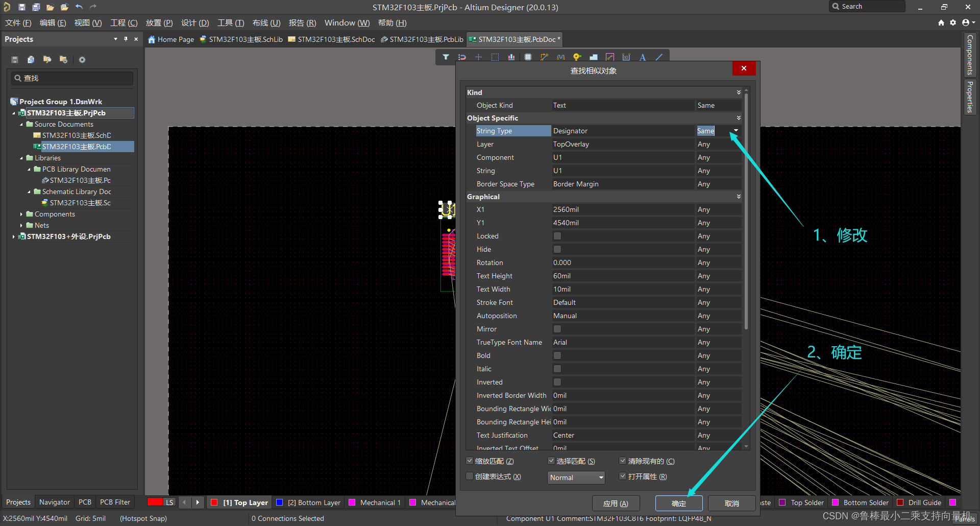Expand the Components folder in tree
Viewport: 980px width, 526px height.
click(x=21, y=214)
